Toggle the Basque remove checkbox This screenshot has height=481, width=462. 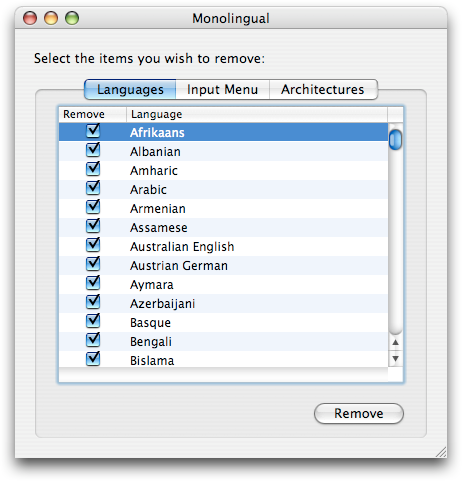93,321
